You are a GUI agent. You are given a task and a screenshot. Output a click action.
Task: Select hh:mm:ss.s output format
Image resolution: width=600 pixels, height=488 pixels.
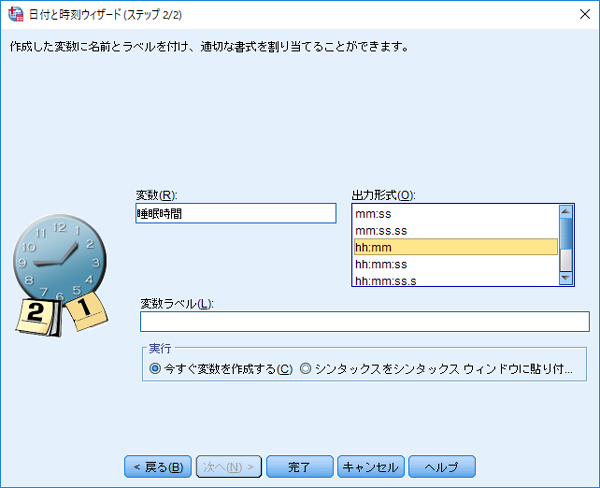[x=456, y=280]
